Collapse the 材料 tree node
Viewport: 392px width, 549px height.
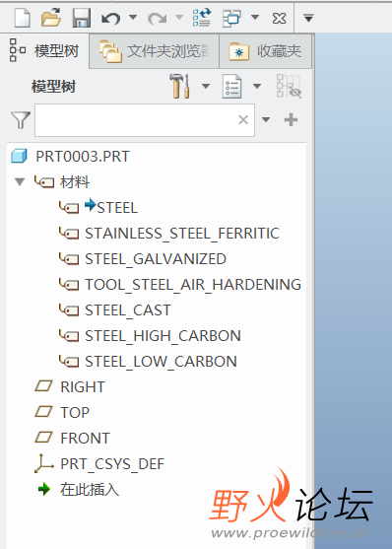[20, 182]
